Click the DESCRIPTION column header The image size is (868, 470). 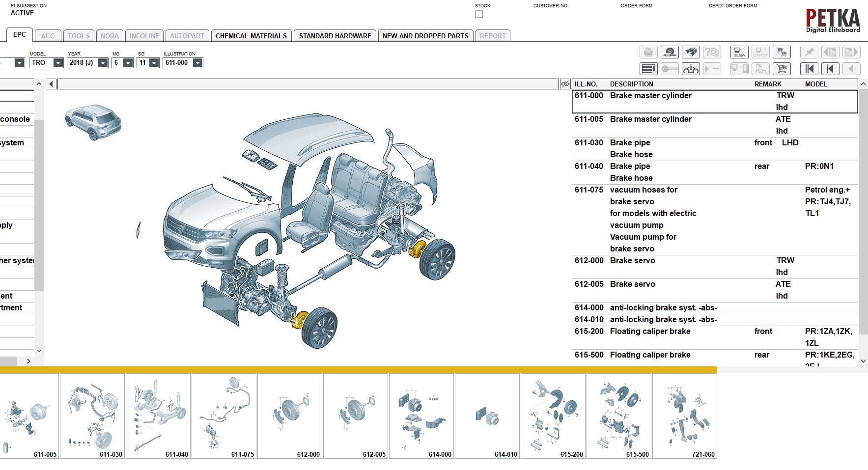[632, 84]
